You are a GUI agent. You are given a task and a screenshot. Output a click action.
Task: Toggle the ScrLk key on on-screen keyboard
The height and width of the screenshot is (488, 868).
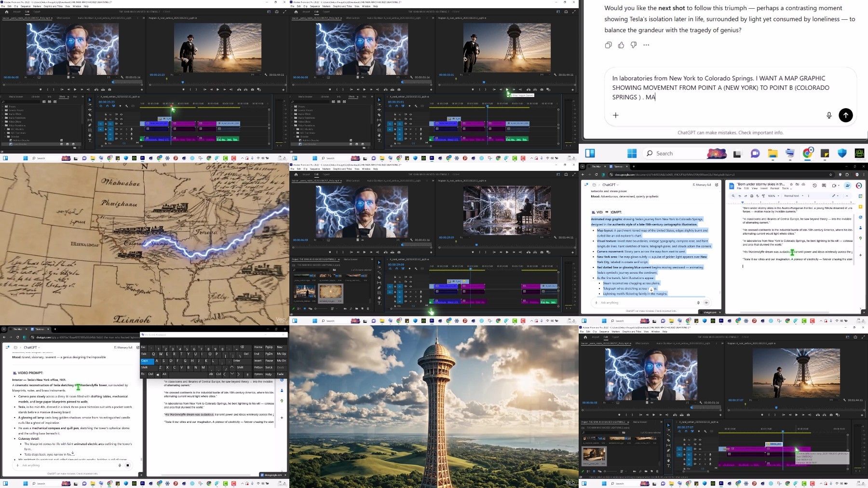coord(269,368)
